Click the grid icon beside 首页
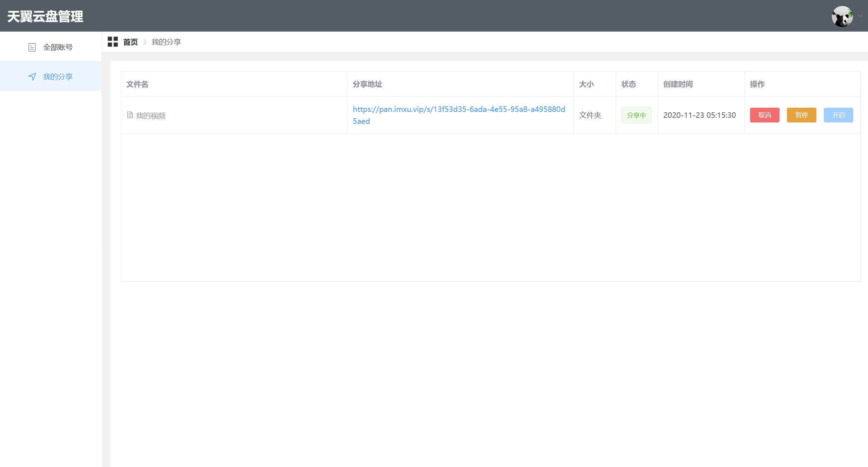 [113, 42]
